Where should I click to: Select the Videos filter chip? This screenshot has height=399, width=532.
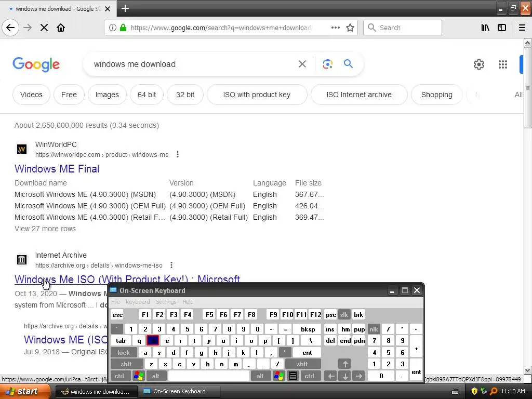pos(31,95)
